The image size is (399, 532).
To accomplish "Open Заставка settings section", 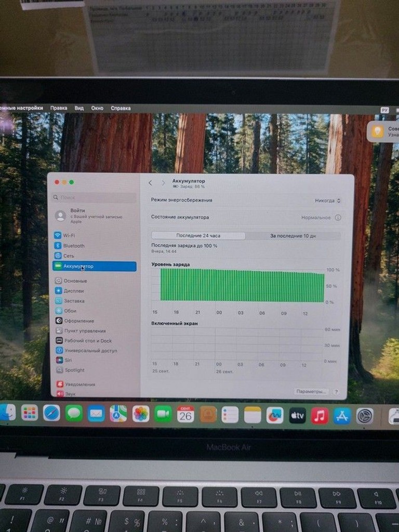I will [70, 301].
